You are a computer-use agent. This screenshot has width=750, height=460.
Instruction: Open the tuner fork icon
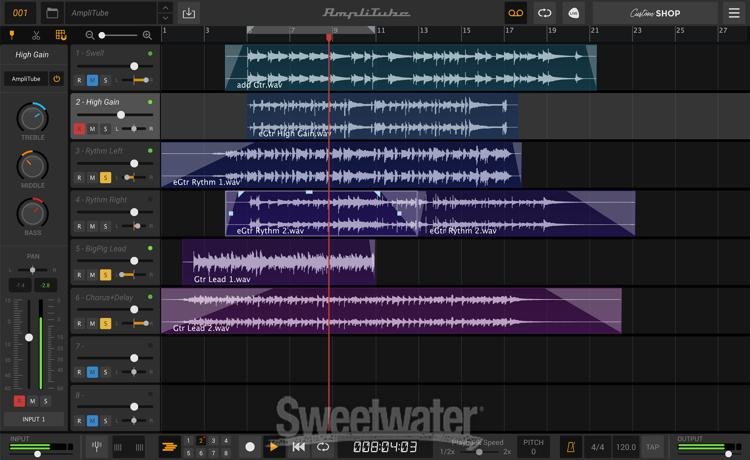97,447
